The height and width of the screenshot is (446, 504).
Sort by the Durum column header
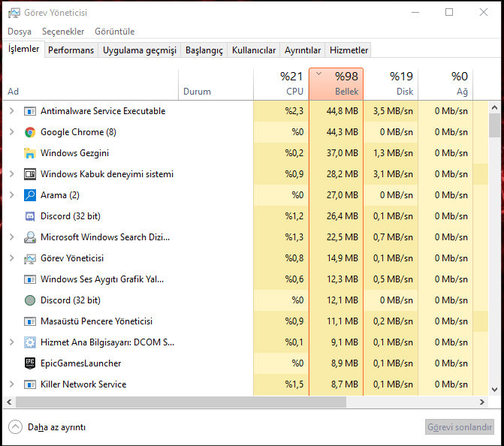[216, 84]
